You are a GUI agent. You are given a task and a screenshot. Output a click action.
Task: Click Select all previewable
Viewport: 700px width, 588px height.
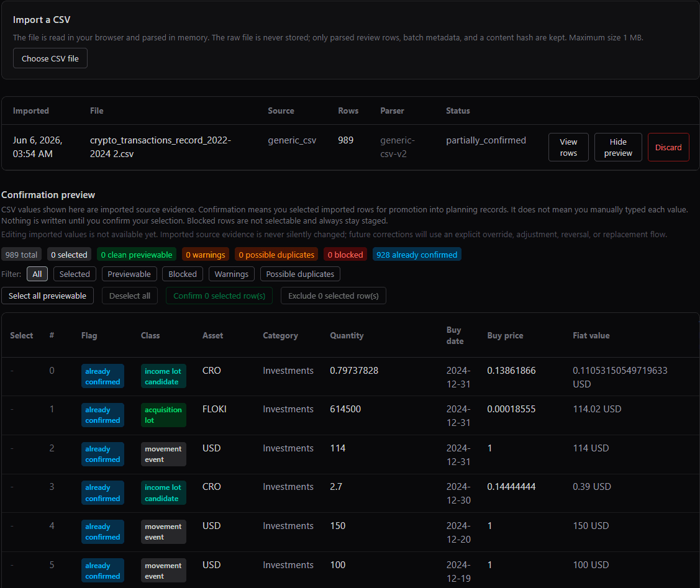(x=47, y=296)
